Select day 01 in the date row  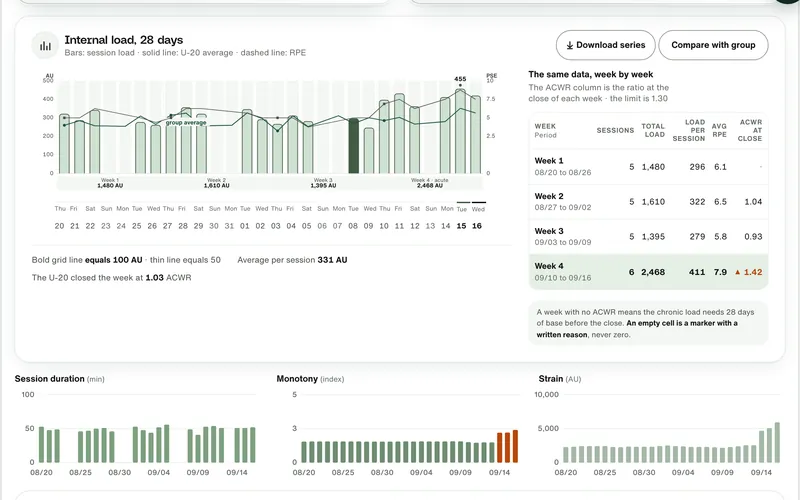click(245, 226)
